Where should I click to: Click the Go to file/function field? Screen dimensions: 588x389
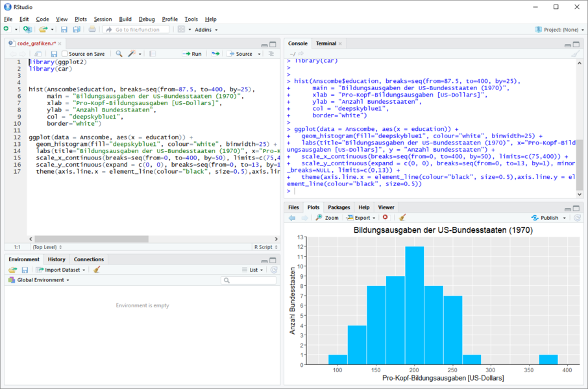point(138,29)
